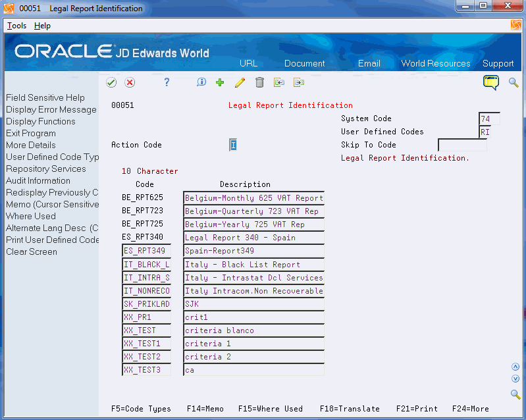Click the bottom magnifying glass icon
526x420 pixels.
click(x=515, y=394)
